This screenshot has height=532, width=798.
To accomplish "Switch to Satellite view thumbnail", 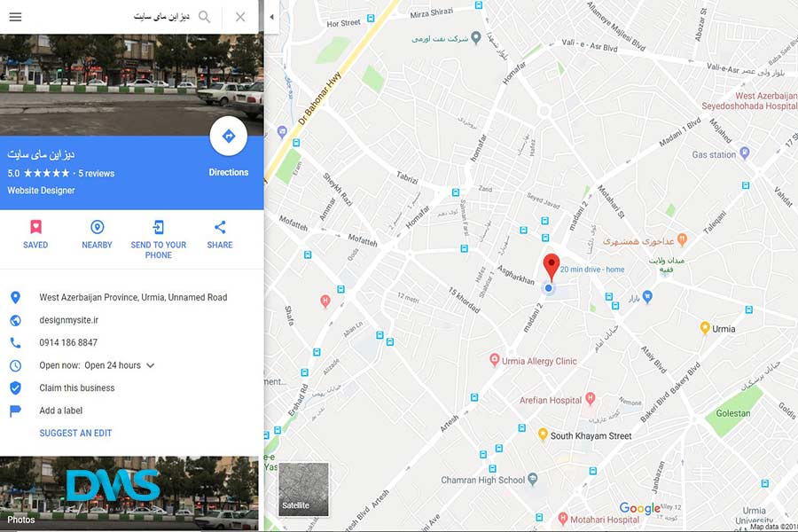I will tap(303, 489).
